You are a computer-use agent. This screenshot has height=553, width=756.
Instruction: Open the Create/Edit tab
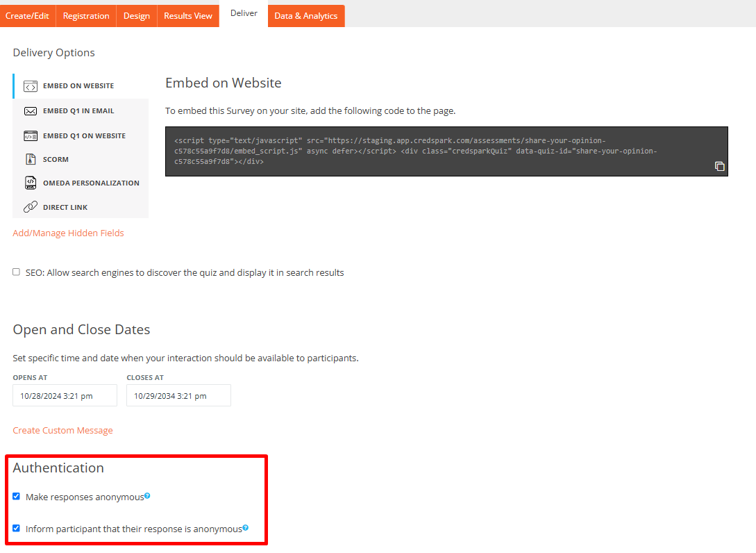tap(28, 16)
